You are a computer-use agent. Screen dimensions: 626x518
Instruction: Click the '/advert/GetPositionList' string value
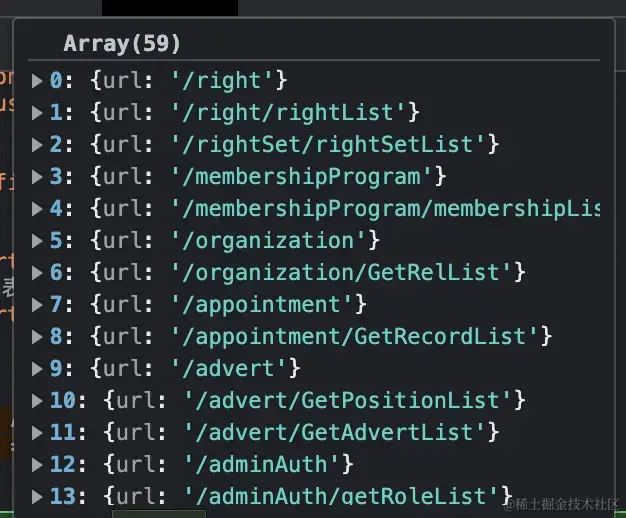pyautogui.click(x=348, y=401)
